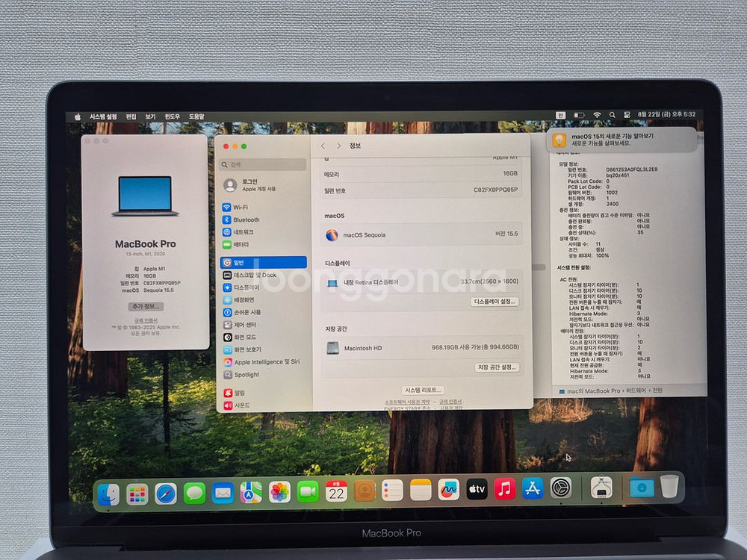747x560 pixels.
Task: Select '화면 보호기' in the settings sidebar
Action: coord(263,349)
